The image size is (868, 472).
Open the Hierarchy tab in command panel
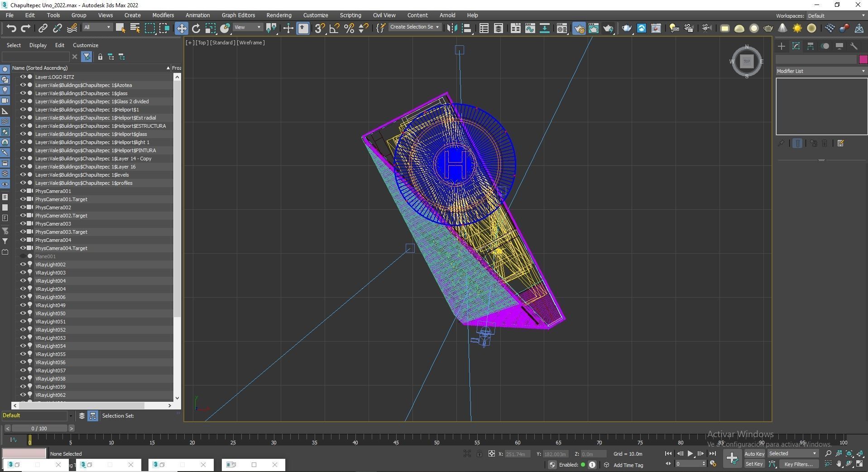[810, 46]
